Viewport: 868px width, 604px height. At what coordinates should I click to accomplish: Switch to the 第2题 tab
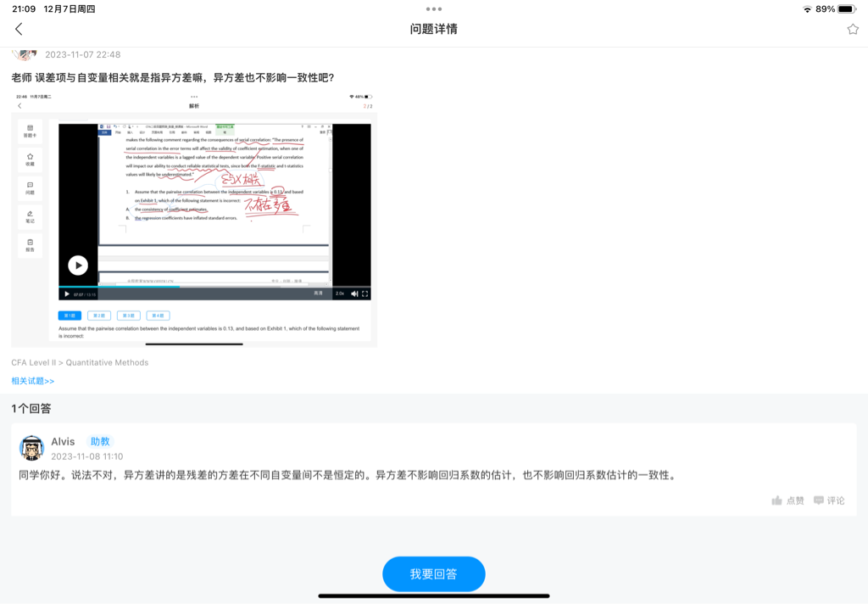[x=99, y=316]
